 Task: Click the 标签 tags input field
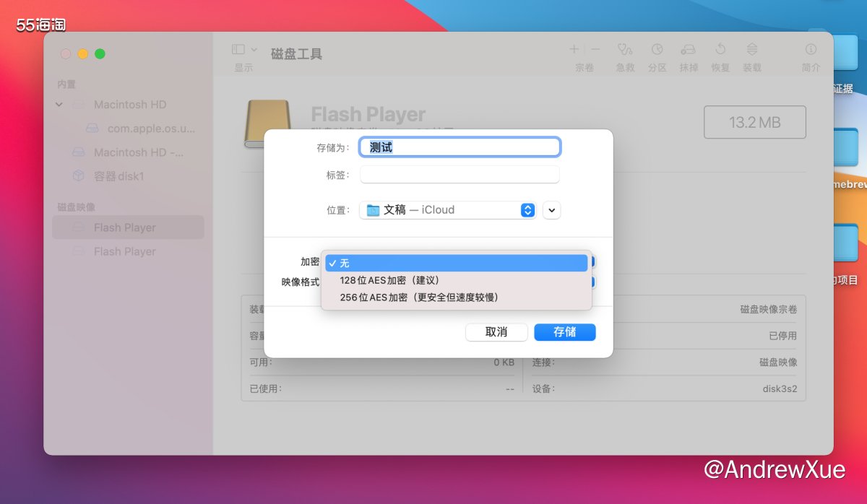click(460, 174)
